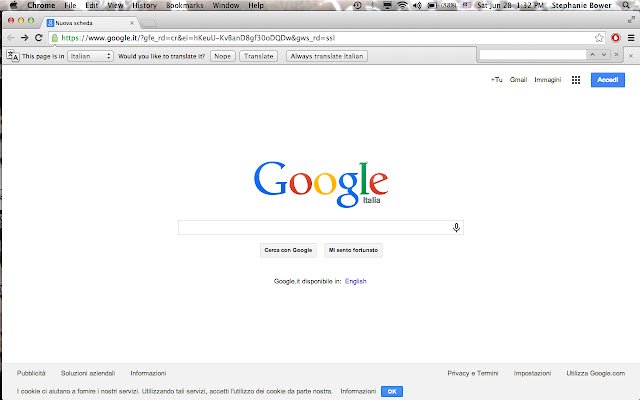Image resolution: width=640 pixels, height=400 pixels.
Task: Open the +Tu link
Action: tap(496, 80)
